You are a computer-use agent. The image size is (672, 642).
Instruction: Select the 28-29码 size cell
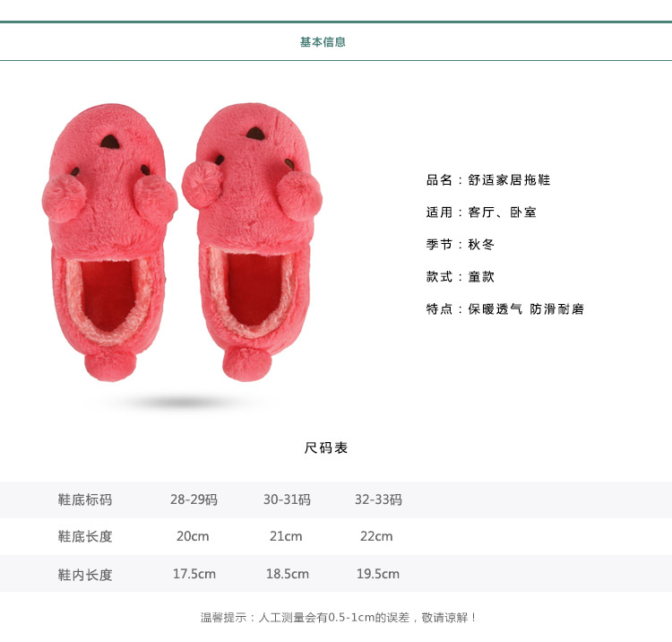194,499
